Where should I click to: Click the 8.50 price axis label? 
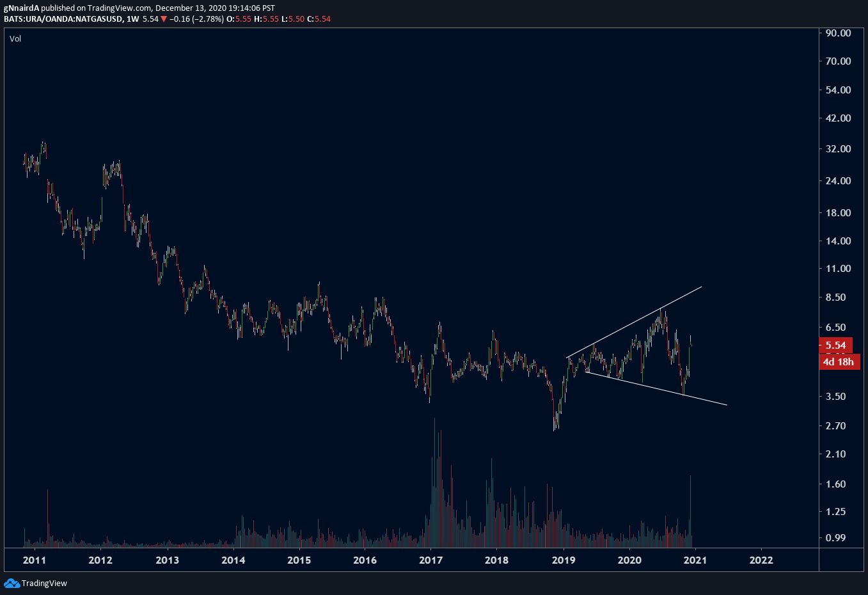835,297
